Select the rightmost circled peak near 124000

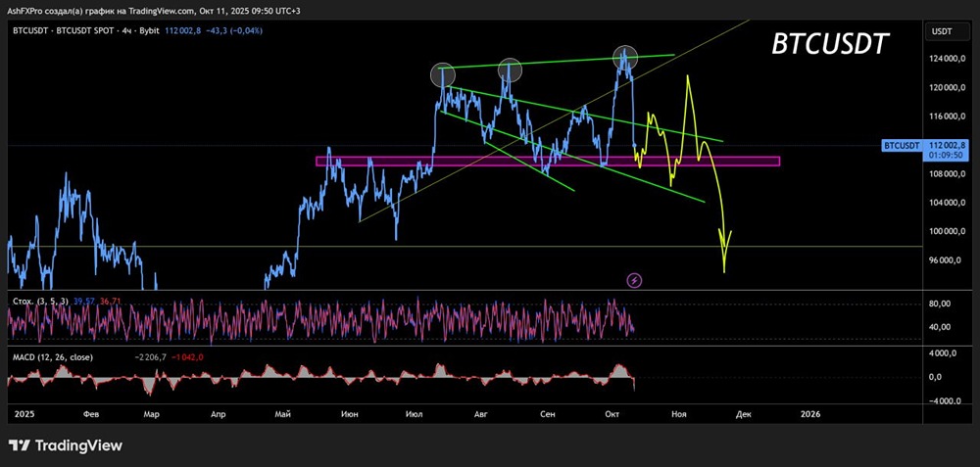pyautogui.click(x=626, y=57)
